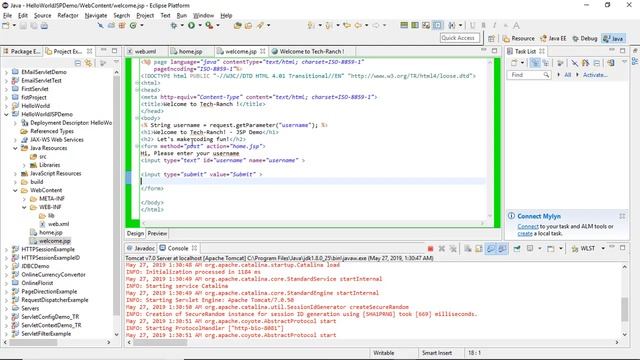Toggle Categorized view in Task List toolbar
This screenshot has height=360, width=640.
click(534, 63)
